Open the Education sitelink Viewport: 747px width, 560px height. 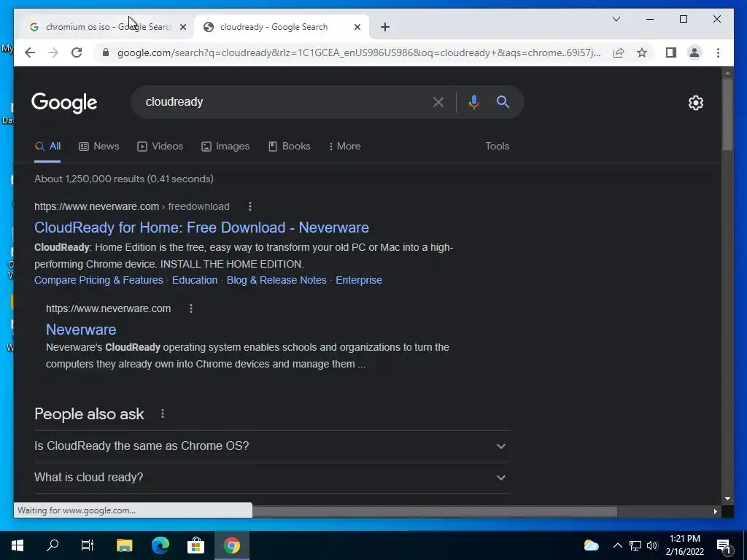[x=194, y=280]
